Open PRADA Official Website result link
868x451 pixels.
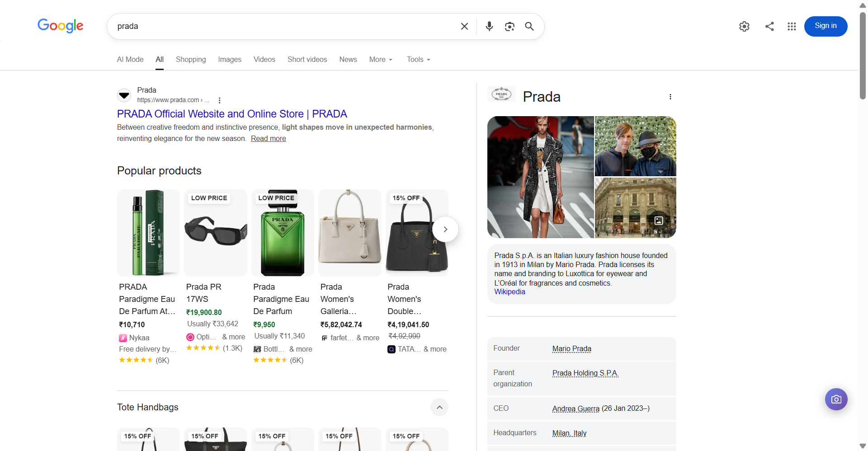pyautogui.click(x=232, y=114)
